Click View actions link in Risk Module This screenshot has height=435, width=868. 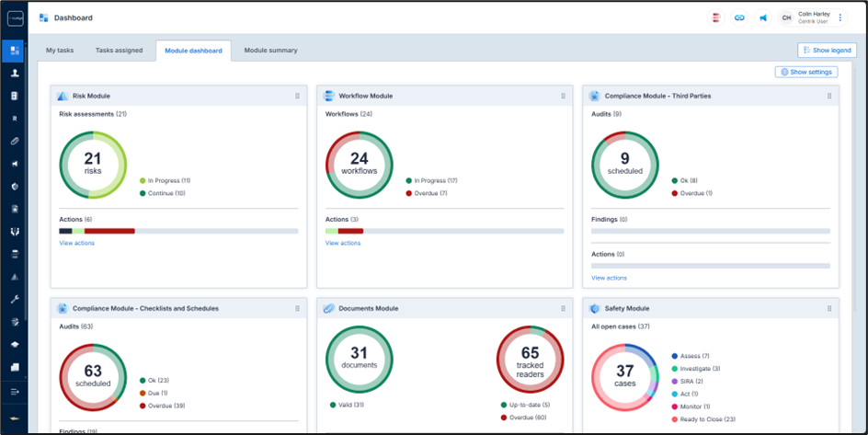click(x=76, y=243)
